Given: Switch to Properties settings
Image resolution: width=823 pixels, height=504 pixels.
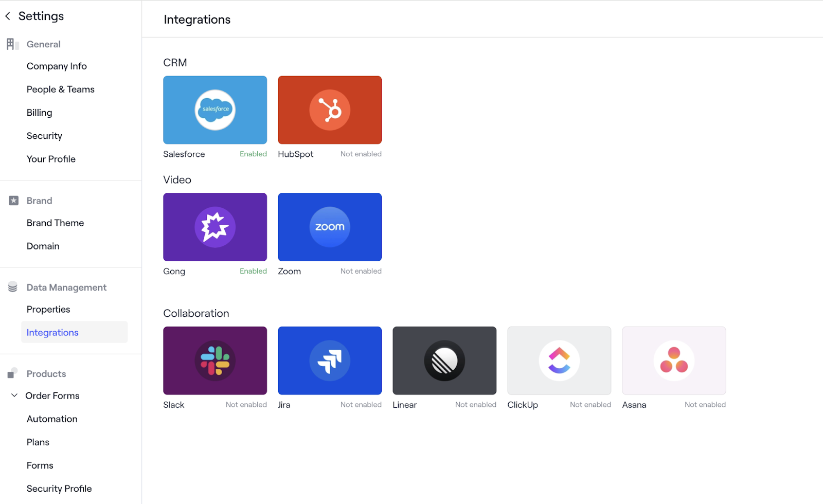Looking at the screenshot, I should click(x=48, y=309).
